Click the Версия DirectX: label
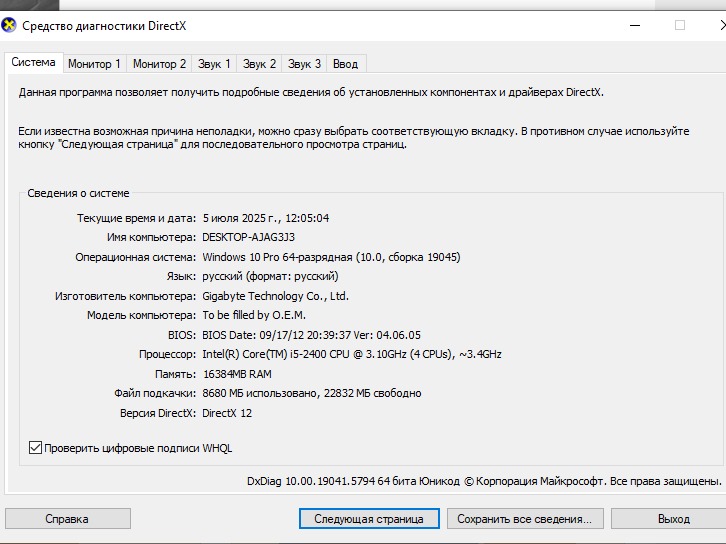Screen dimensions: 726x544 click(x=158, y=413)
